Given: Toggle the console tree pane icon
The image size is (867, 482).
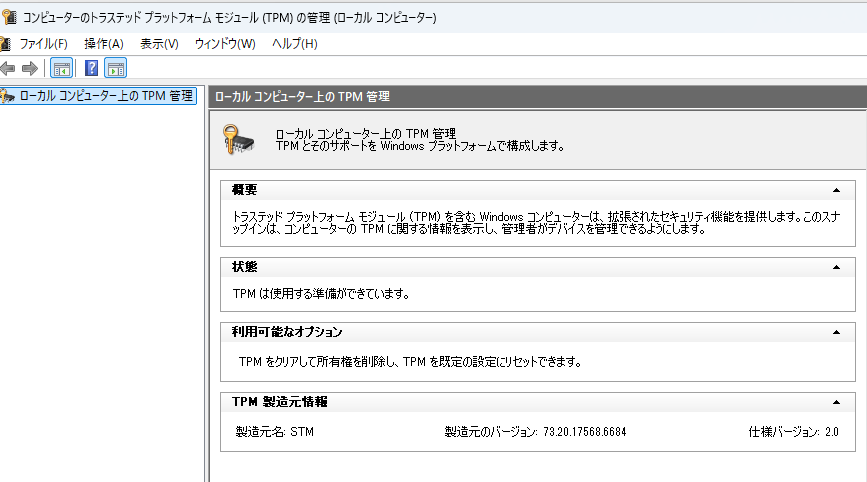Looking at the screenshot, I should [61, 69].
